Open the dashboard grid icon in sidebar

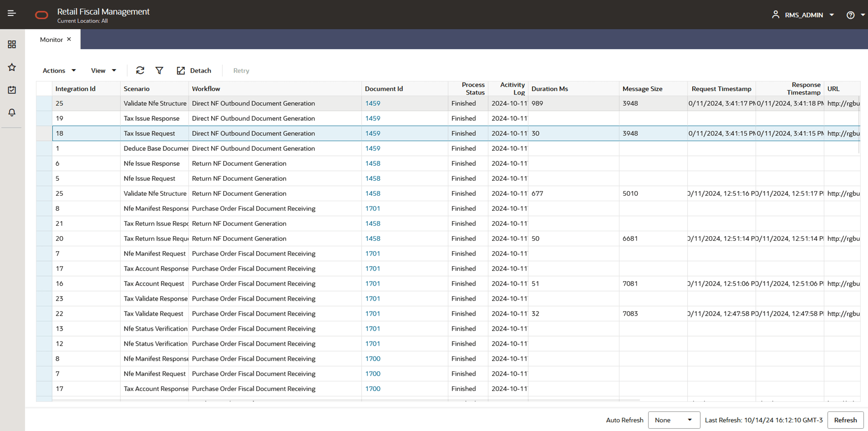pyautogui.click(x=12, y=44)
